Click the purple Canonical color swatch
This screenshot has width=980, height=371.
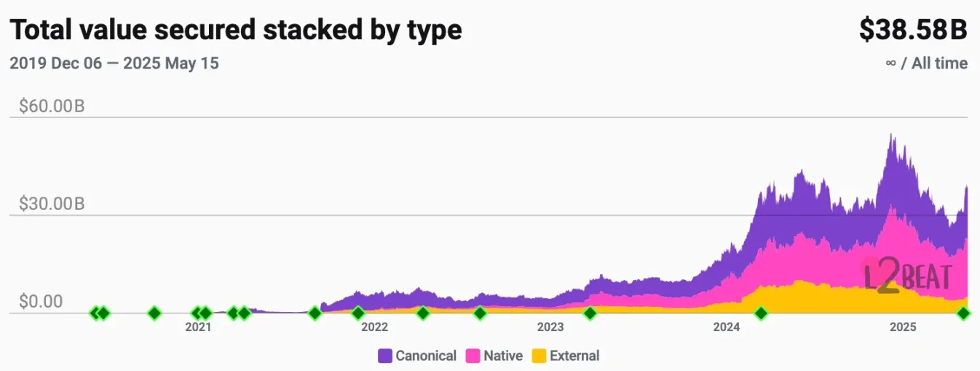pyautogui.click(x=385, y=356)
